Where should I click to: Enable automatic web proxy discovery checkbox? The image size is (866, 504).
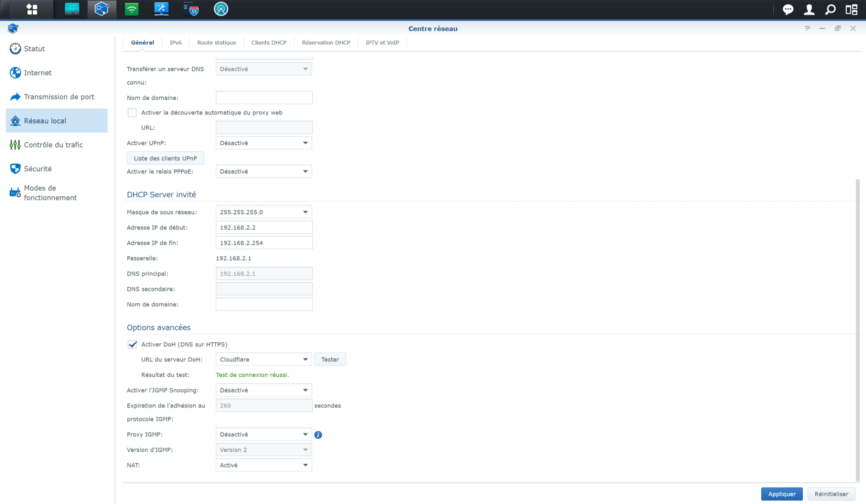coord(132,112)
